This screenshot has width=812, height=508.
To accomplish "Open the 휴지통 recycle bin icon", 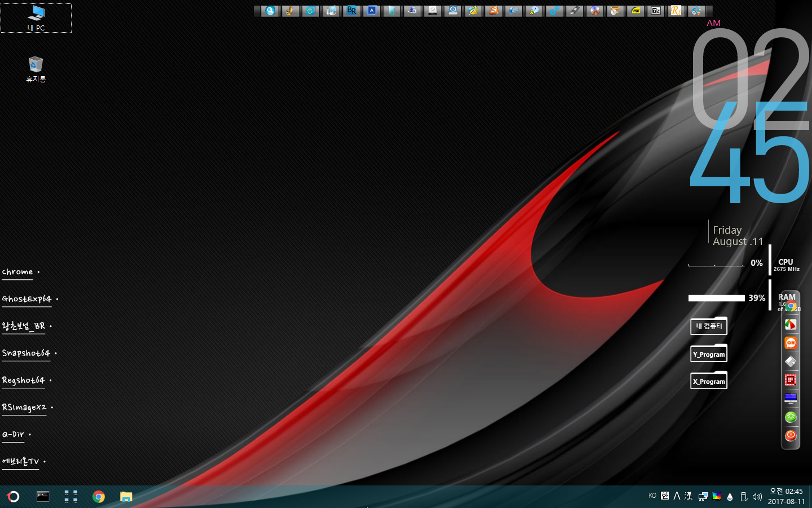I will coord(36,69).
